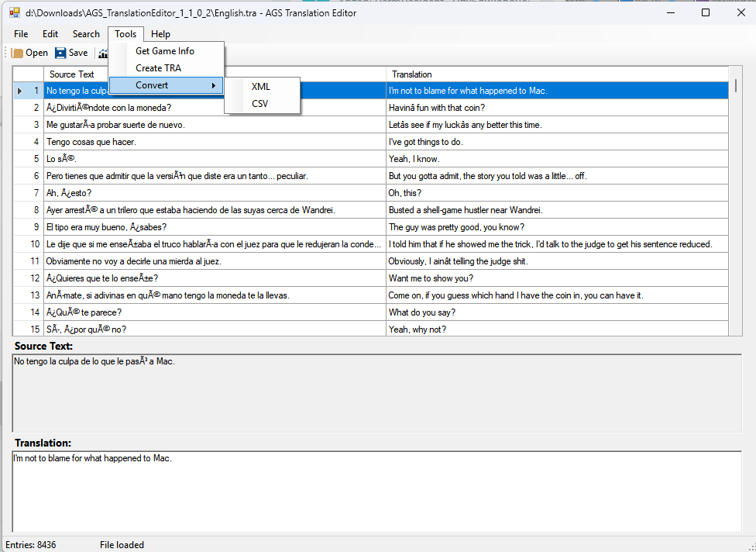Select cell 'The guy was pretty good, you know?'
The width and height of the screenshot is (756, 552).
pos(558,227)
